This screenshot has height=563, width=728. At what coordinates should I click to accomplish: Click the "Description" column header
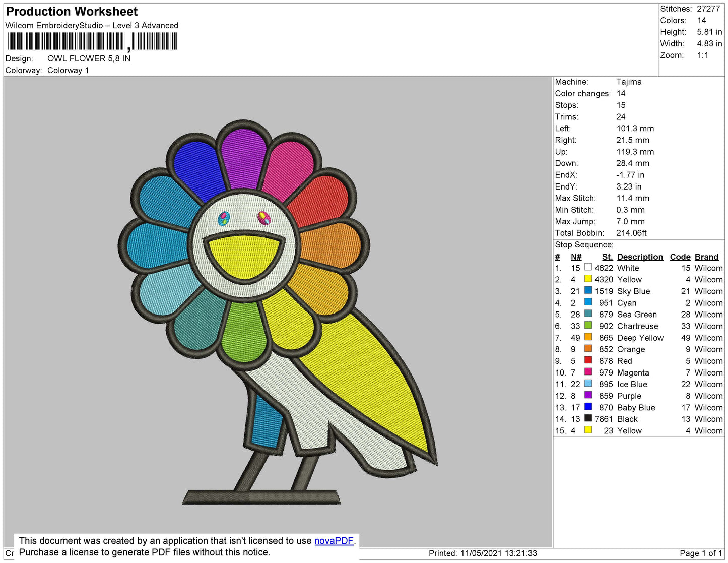[x=640, y=257]
